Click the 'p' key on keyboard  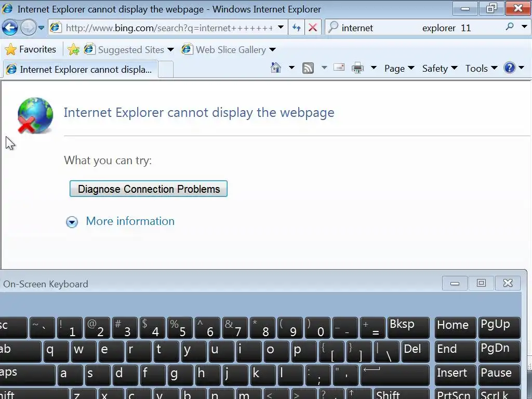303,352
